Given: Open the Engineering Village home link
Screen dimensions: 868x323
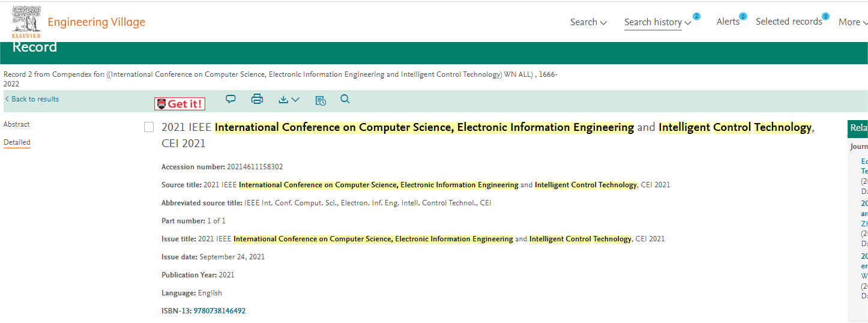Looking at the screenshot, I should pos(97,22).
